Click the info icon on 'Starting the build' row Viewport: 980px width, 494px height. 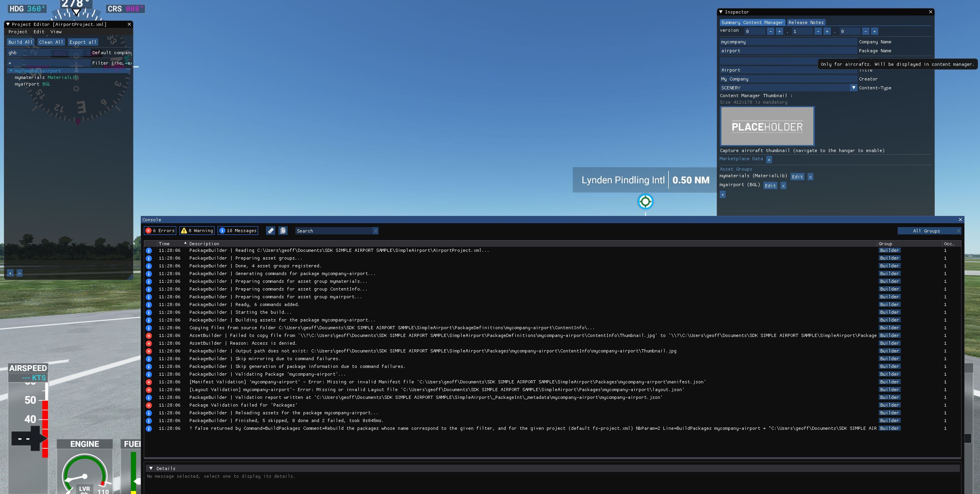[x=149, y=312]
